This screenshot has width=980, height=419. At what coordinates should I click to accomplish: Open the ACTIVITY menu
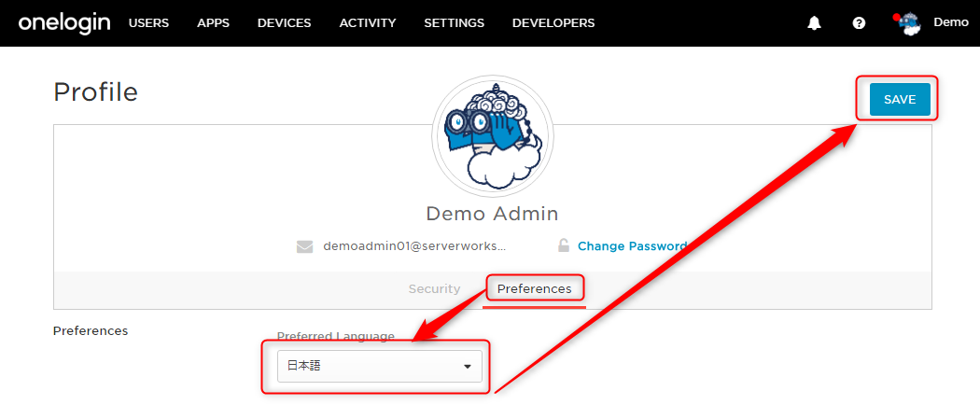click(368, 23)
